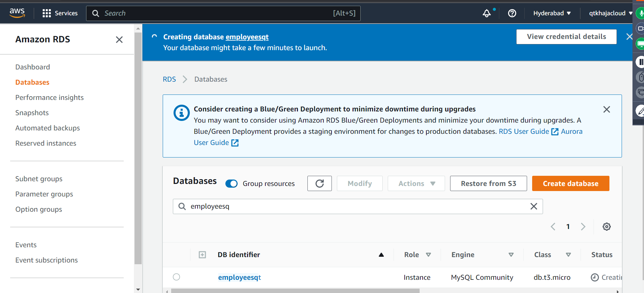This screenshot has height=293, width=644.
Task: Sort by the Engine column
Action: pos(482,255)
